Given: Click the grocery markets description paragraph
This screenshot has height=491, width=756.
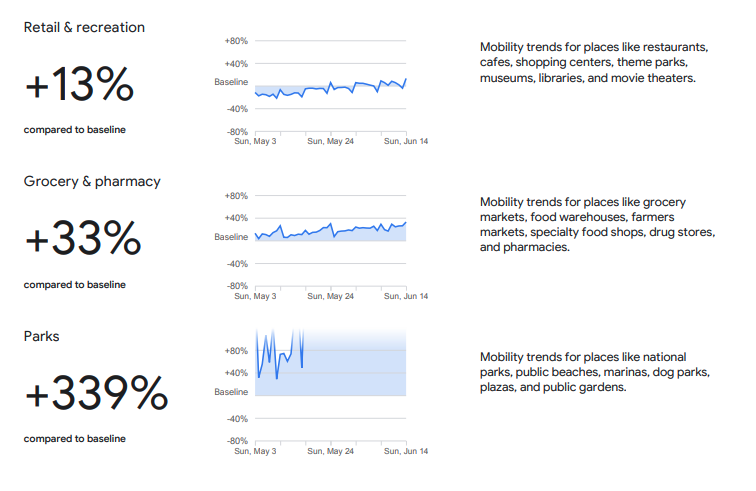Looking at the screenshot, I should pos(597,224).
